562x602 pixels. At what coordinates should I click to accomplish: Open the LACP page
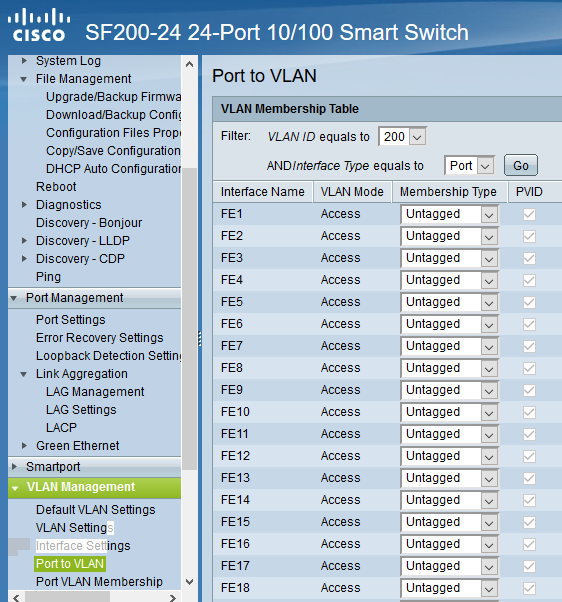point(61,428)
